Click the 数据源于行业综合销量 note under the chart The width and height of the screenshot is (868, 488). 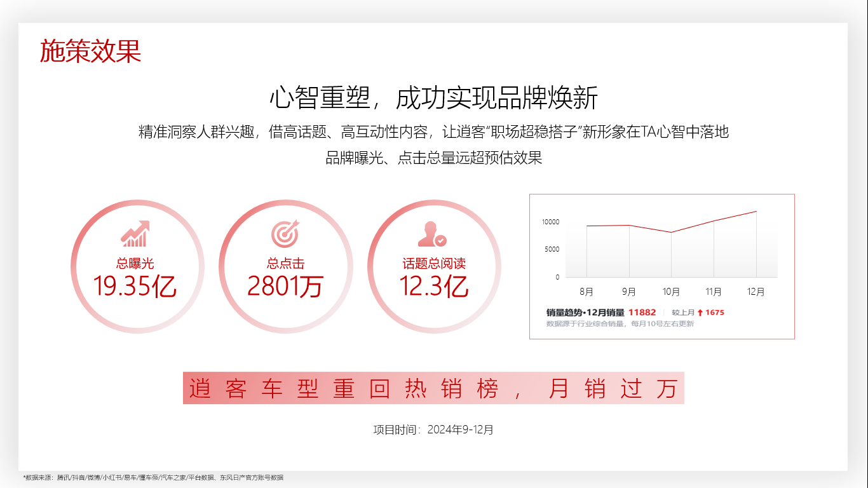point(620,324)
